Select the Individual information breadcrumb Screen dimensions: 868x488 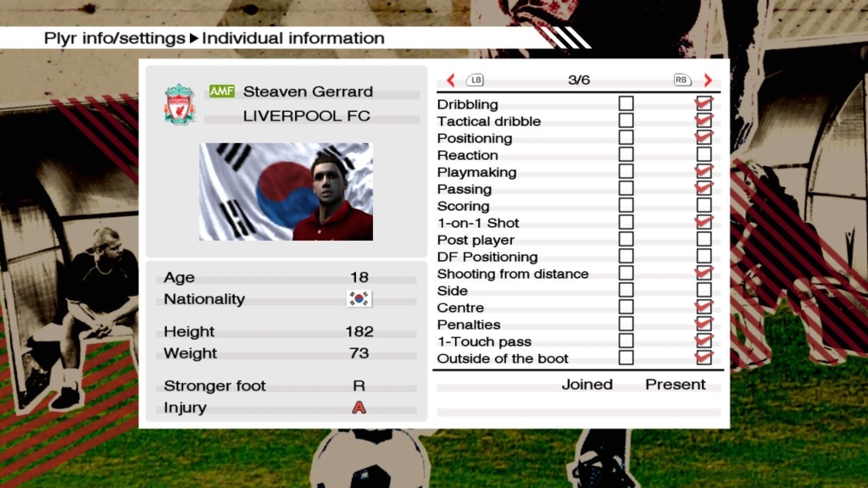click(292, 38)
